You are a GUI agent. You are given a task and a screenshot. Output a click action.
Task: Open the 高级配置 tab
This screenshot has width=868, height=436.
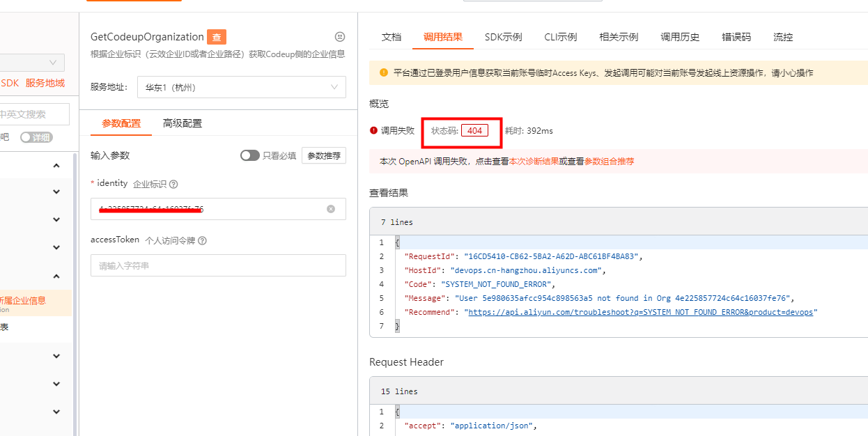coord(182,123)
